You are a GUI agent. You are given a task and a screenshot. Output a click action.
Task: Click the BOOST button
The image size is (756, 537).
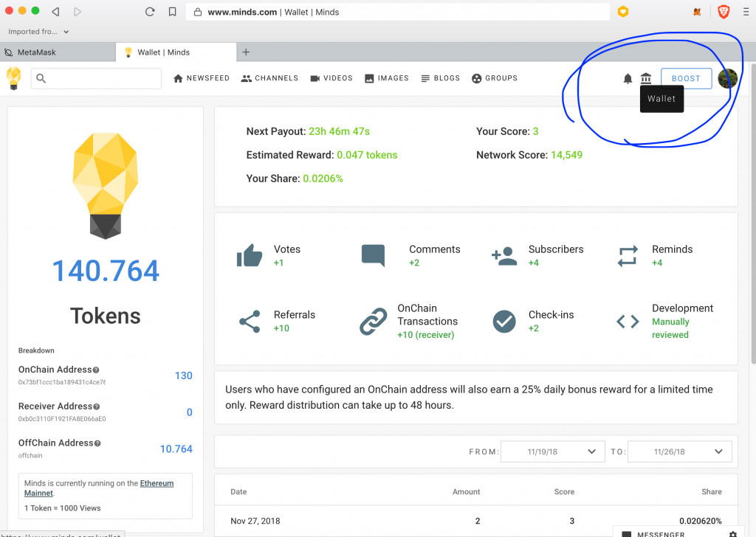click(x=686, y=78)
